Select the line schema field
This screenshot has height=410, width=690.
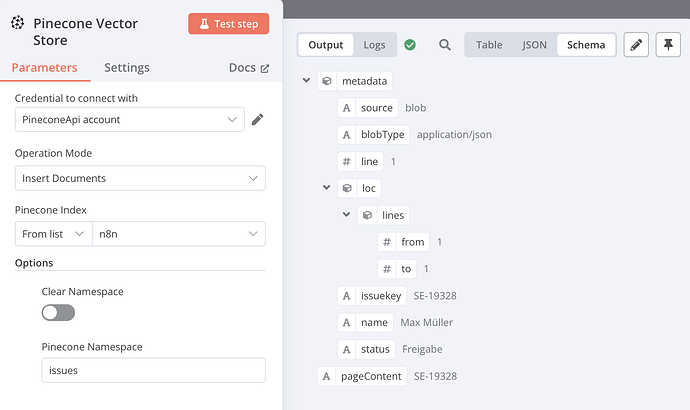click(x=360, y=161)
